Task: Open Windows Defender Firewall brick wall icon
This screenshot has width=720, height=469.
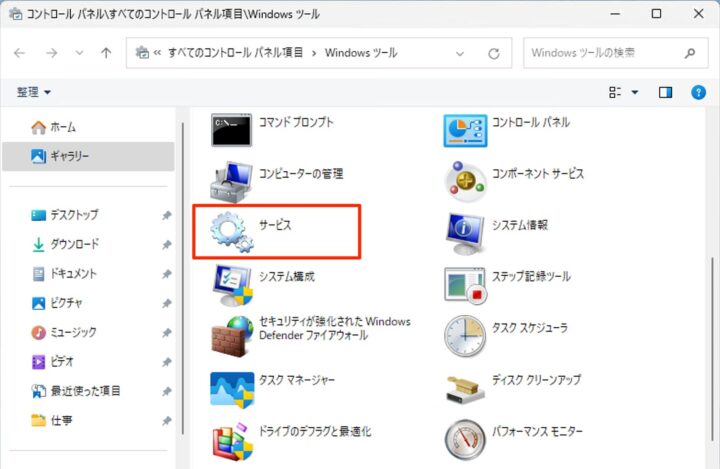Action: [x=232, y=336]
